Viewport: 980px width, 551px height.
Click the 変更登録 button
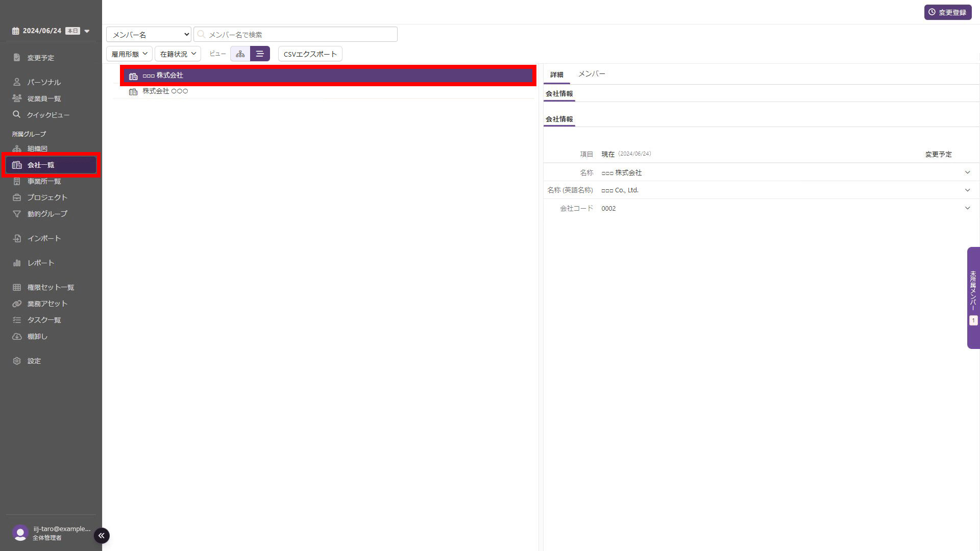(x=948, y=12)
